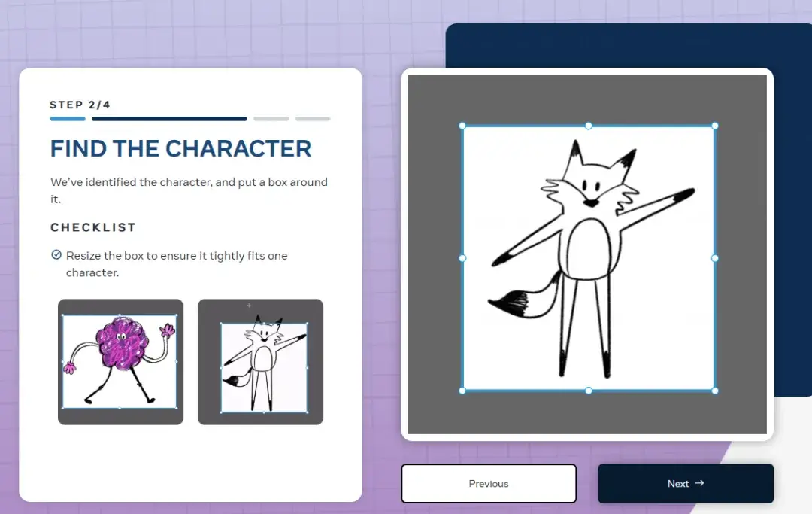This screenshot has width=812, height=514.
Task: Click the top-left corner handle of bounding box
Action: pyautogui.click(x=462, y=126)
